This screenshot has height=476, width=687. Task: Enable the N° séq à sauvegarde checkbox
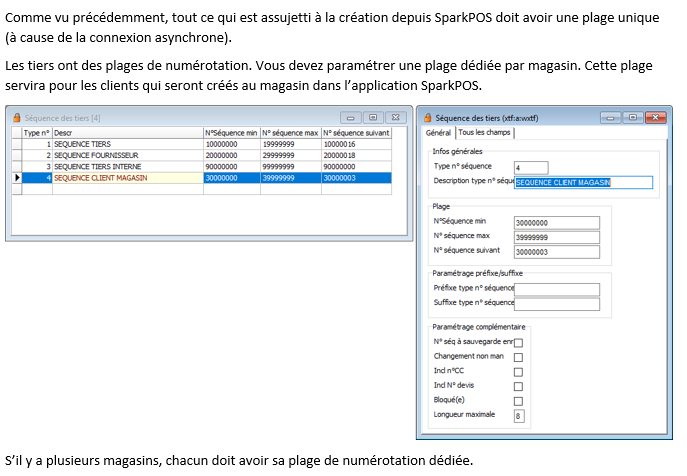(518, 343)
